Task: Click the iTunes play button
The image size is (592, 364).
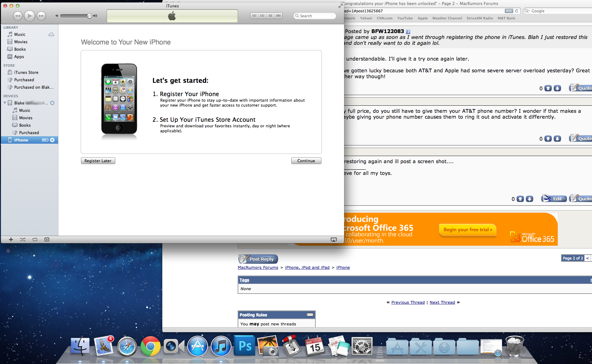Action: click(x=29, y=15)
